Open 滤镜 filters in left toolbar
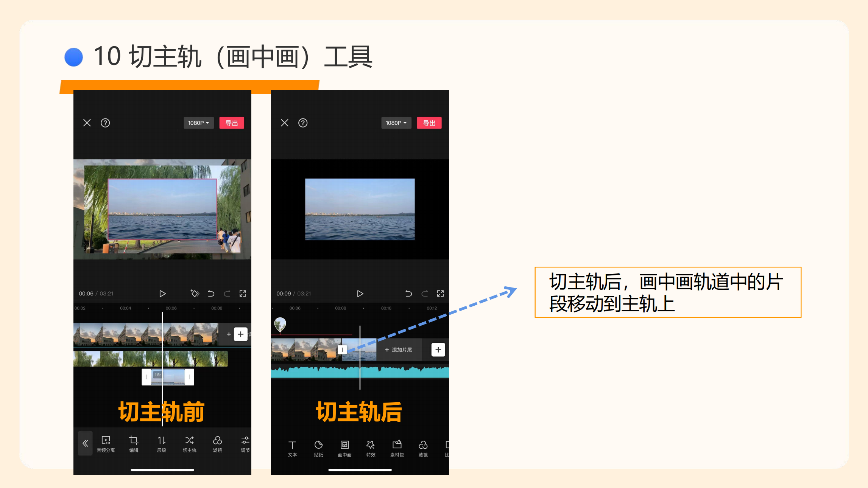 click(x=218, y=444)
